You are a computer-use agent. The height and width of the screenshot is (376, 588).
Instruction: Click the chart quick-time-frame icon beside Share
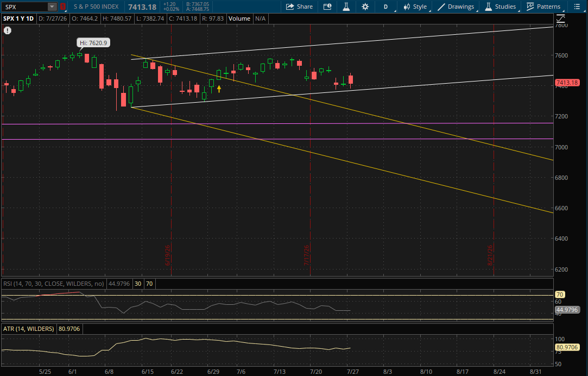coord(327,7)
